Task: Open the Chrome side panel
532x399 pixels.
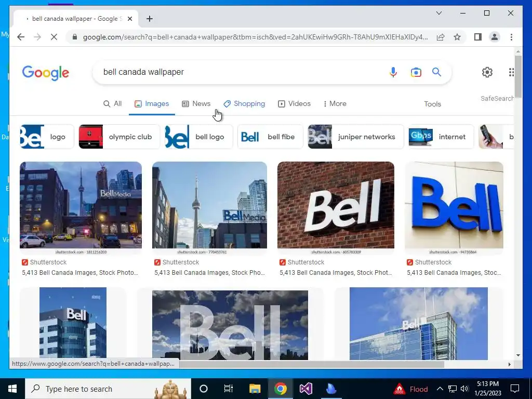Action: click(x=478, y=37)
